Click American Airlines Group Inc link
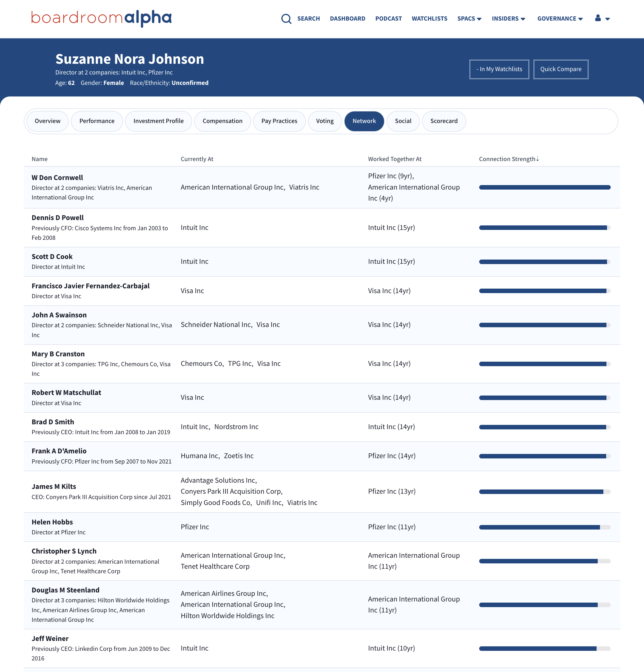 pos(223,594)
